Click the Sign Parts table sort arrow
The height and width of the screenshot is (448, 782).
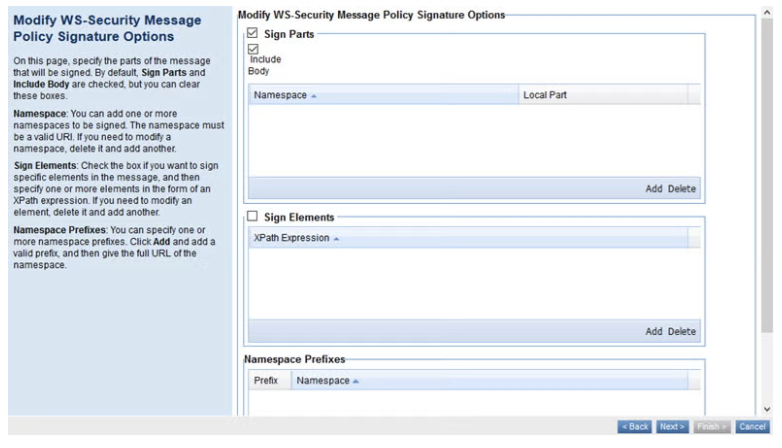314,96
